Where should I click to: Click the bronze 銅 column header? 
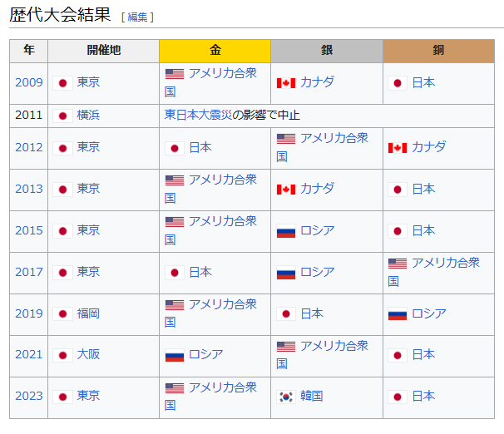pyautogui.click(x=438, y=50)
